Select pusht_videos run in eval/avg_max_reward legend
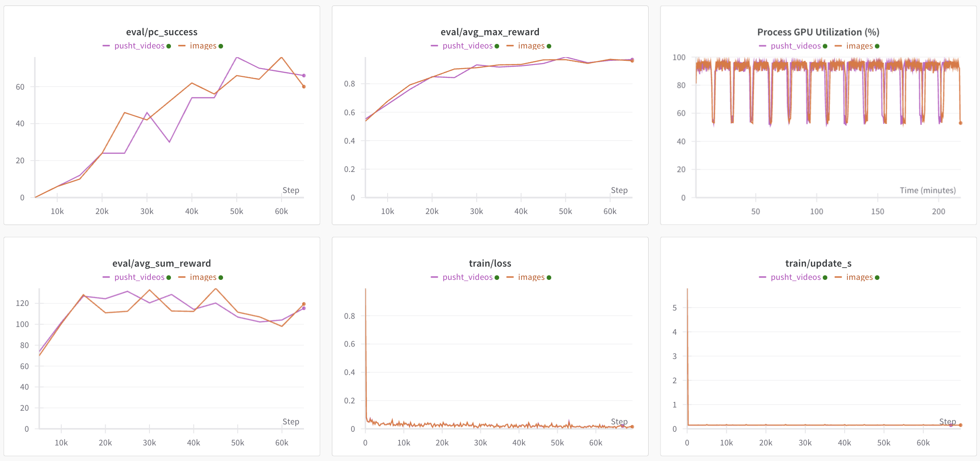 (467, 46)
